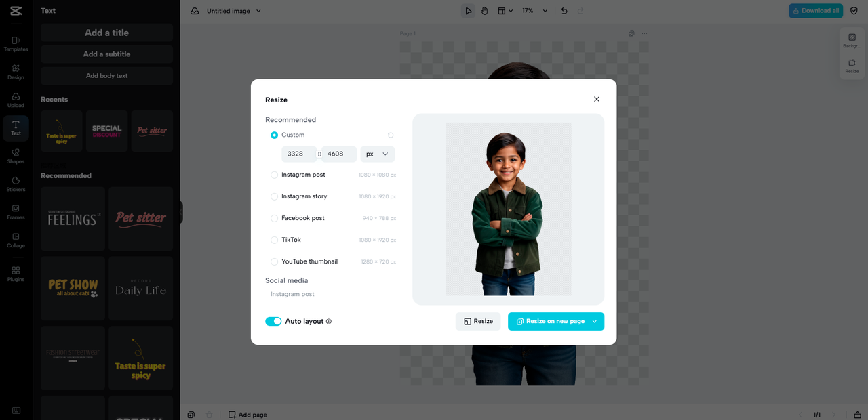This screenshot has width=868, height=420.
Task: Click the 'Instagram post' text under Social media
Action: [x=292, y=294]
